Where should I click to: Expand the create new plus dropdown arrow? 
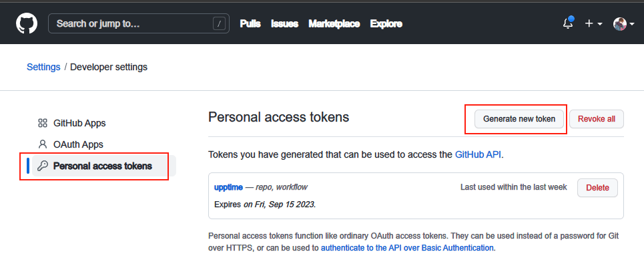[x=600, y=24]
